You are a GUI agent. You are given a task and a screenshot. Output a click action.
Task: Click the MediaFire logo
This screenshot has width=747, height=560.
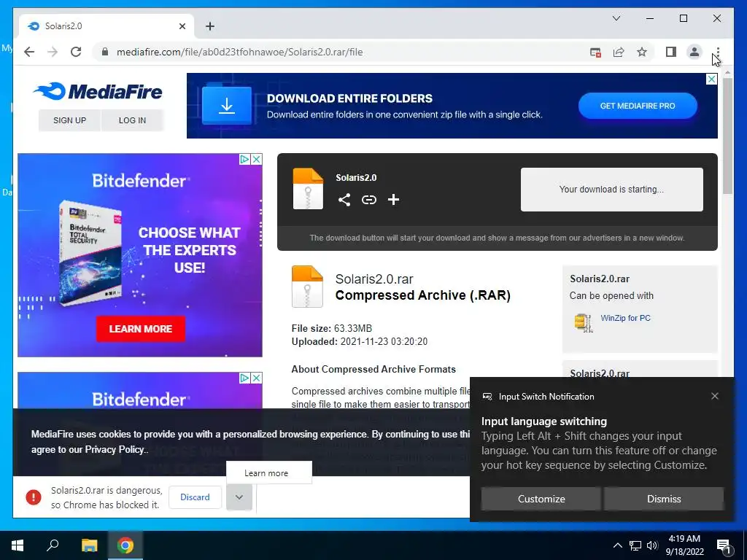98,91
